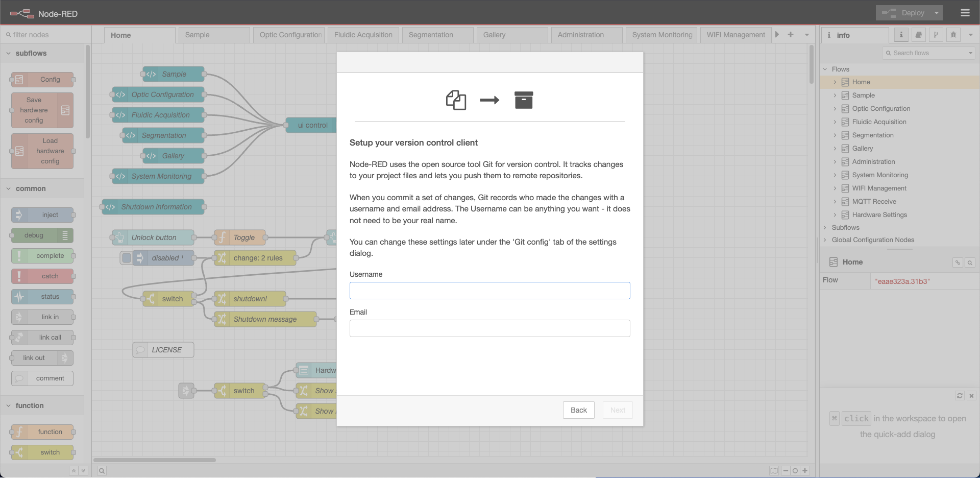Zoom out the workspace minus button
The height and width of the screenshot is (478, 980).
(786, 471)
